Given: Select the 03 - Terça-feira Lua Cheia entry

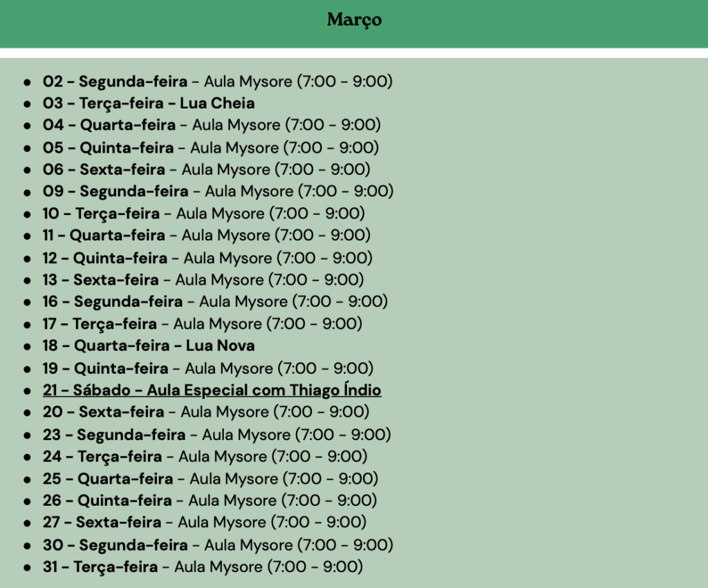Looking at the screenshot, I should click(149, 104).
